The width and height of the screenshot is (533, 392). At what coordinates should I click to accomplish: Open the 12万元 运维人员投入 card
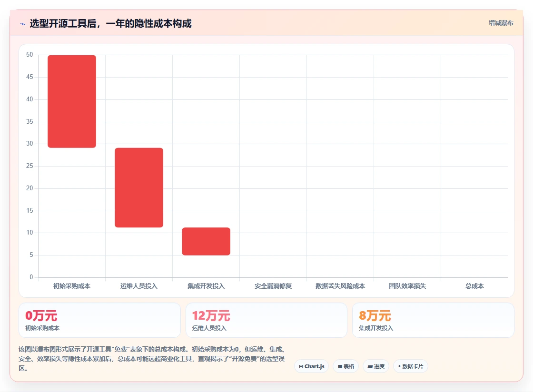coord(266,320)
